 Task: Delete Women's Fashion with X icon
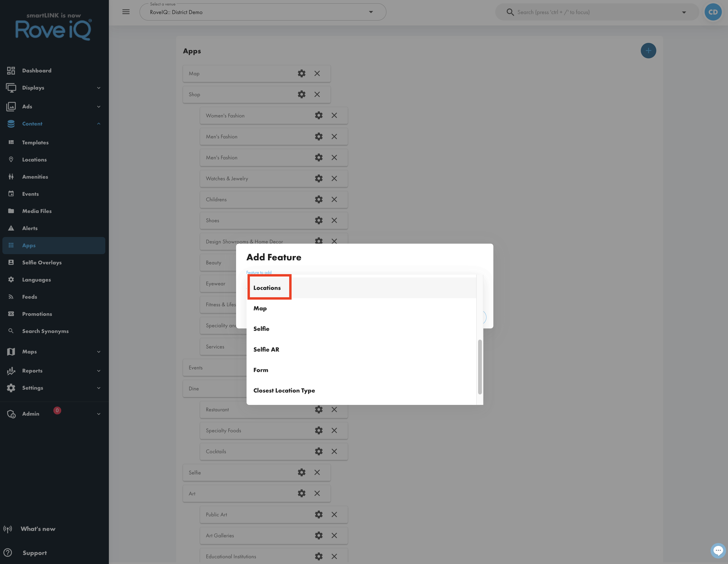pos(334,115)
